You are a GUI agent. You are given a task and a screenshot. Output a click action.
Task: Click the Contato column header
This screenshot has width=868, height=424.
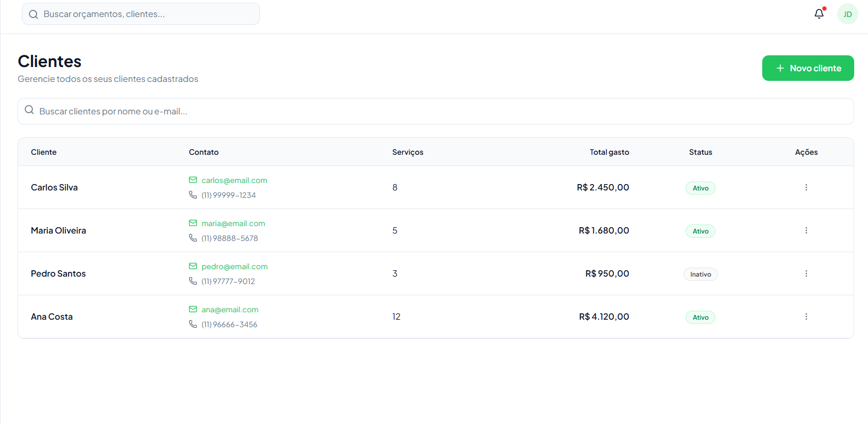pos(204,152)
